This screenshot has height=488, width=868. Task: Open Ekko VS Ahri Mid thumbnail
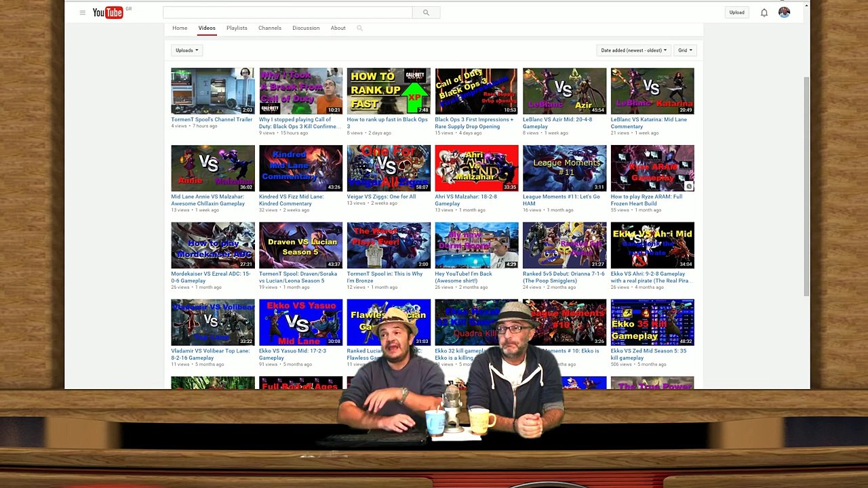tap(652, 245)
